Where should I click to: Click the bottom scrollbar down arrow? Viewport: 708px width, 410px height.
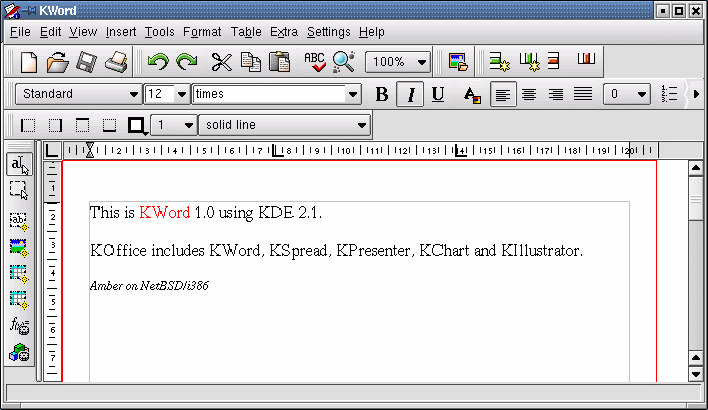click(x=696, y=374)
